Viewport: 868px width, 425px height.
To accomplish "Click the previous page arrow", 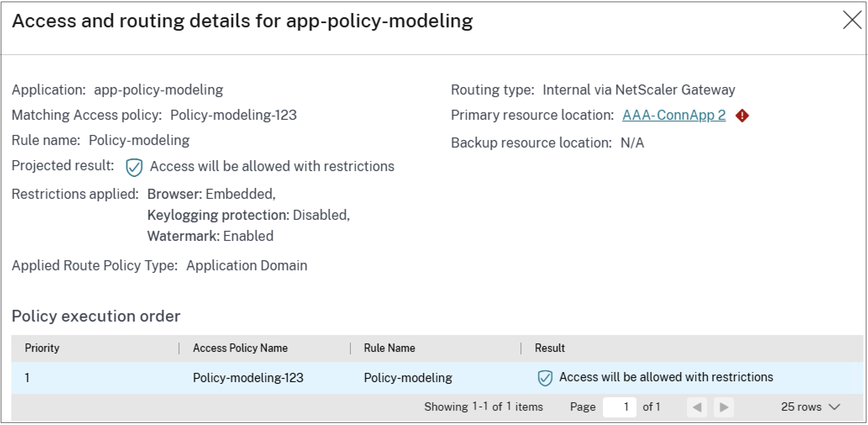I will [697, 407].
